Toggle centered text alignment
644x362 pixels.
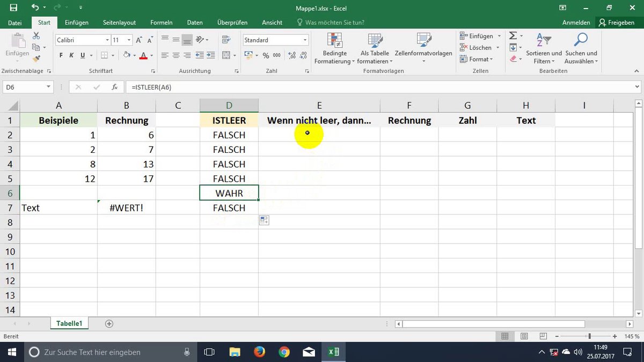click(177, 55)
